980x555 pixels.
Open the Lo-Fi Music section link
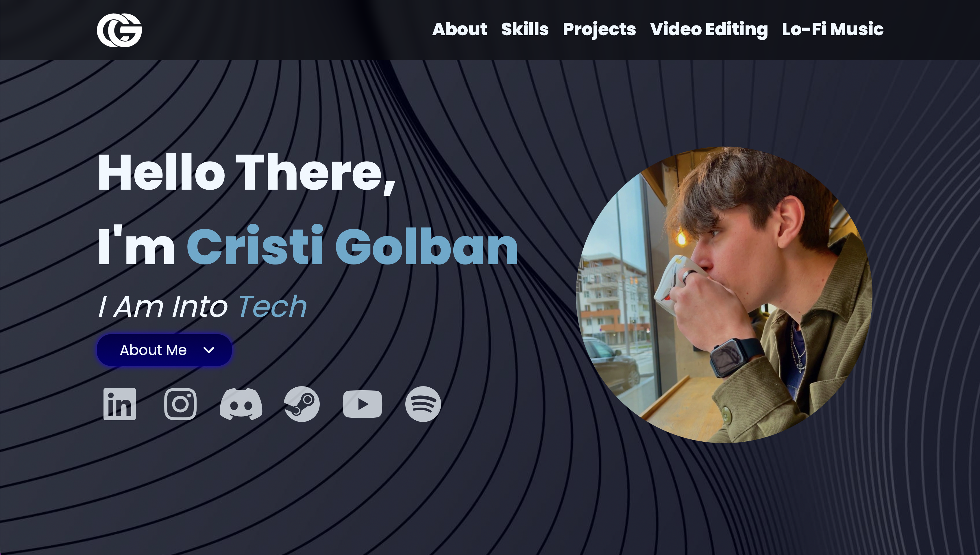tap(833, 29)
